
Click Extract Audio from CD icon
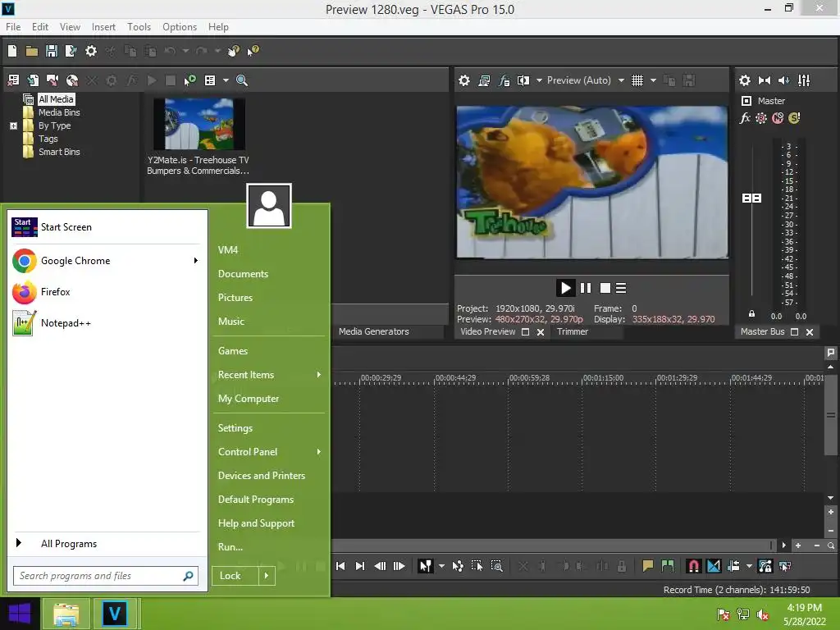pos(72,80)
